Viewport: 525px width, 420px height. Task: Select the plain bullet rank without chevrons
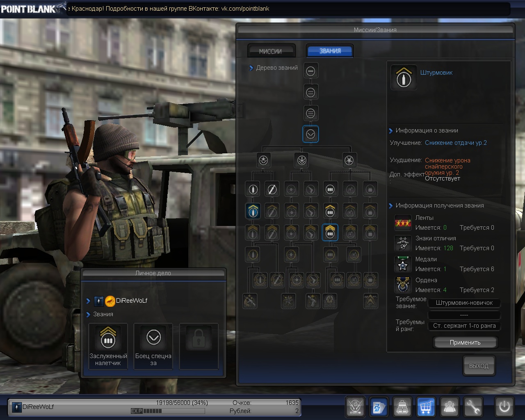[253, 189]
